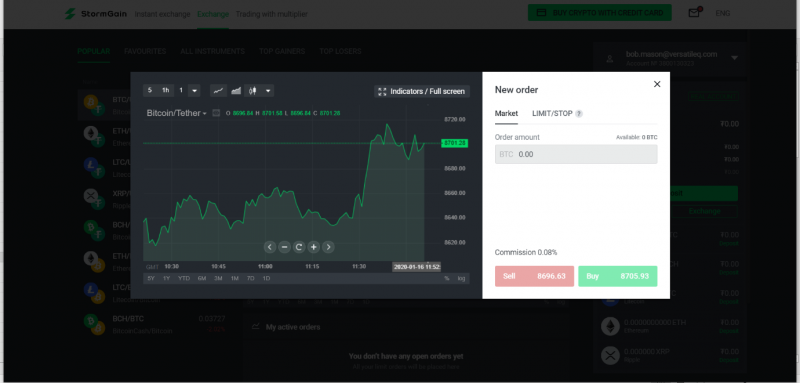Open the Bitcoin/Tether instrument dropdown
This screenshot has height=383, width=800.
pos(177,113)
